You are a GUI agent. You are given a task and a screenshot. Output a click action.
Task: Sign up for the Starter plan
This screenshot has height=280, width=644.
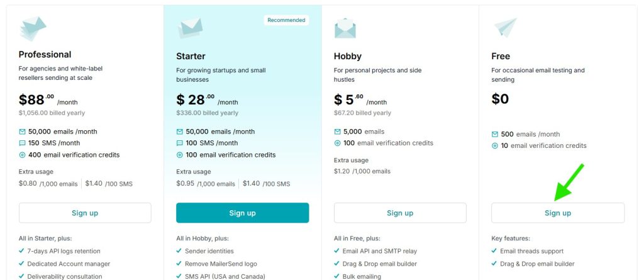[242, 213]
